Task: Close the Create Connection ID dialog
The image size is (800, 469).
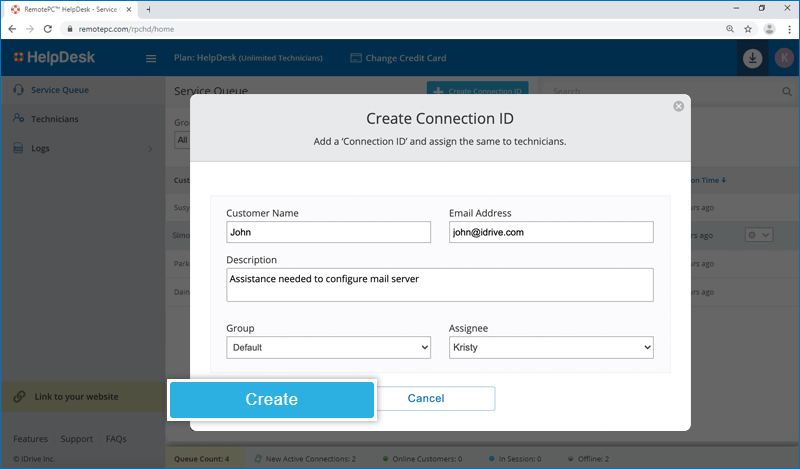Action: [x=679, y=106]
